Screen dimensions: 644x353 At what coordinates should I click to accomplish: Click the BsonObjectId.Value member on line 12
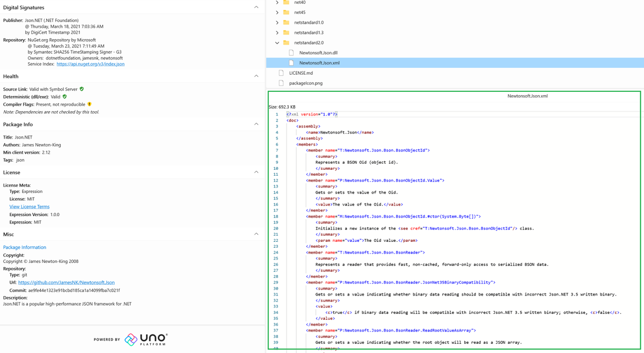pyautogui.click(x=375, y=181)
